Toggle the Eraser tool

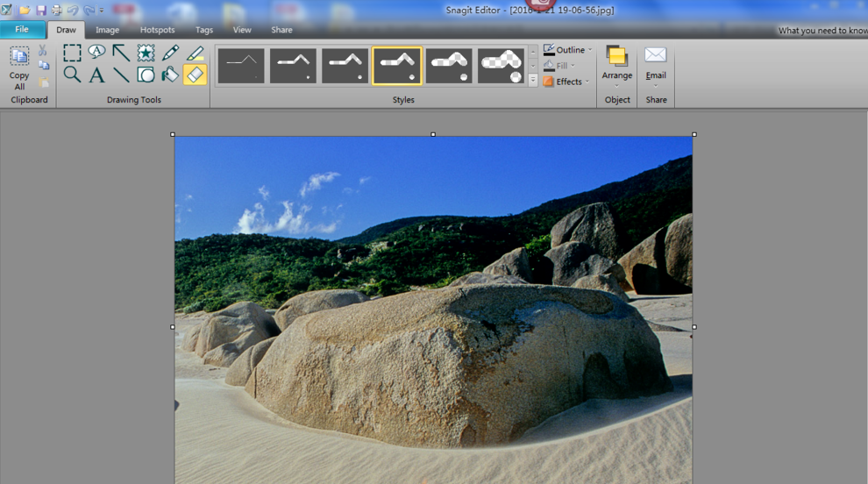(195, 75)
